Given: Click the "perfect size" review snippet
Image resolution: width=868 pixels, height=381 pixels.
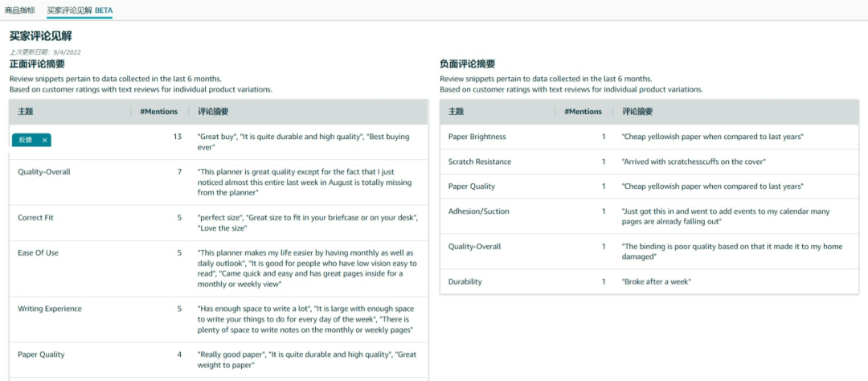Looking at the screenshot, I should (x=220, y=217).
